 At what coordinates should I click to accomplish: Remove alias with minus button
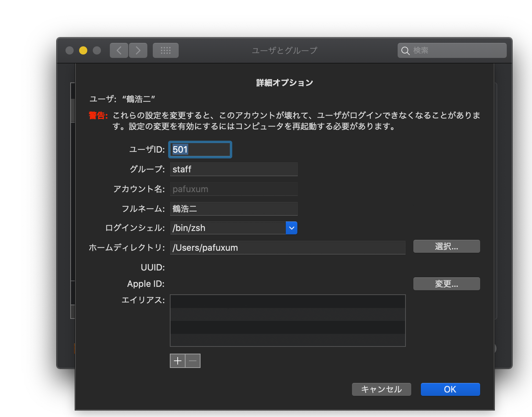pos(193,361)
